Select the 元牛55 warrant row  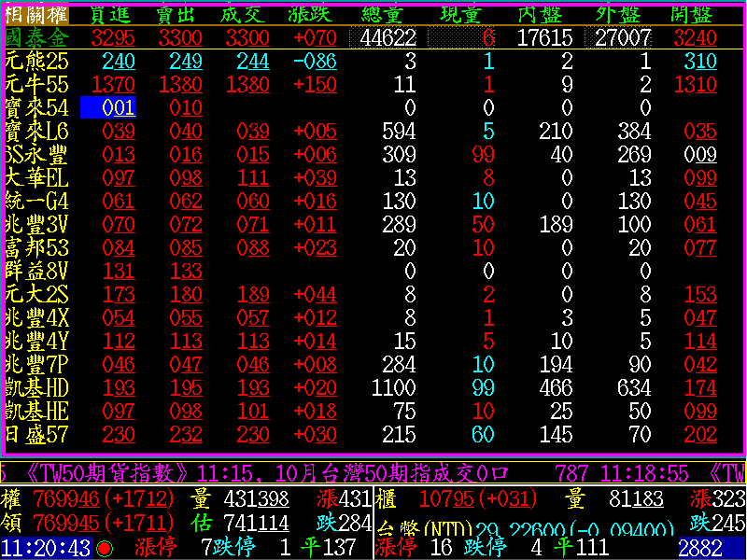(x=37, y=85)
